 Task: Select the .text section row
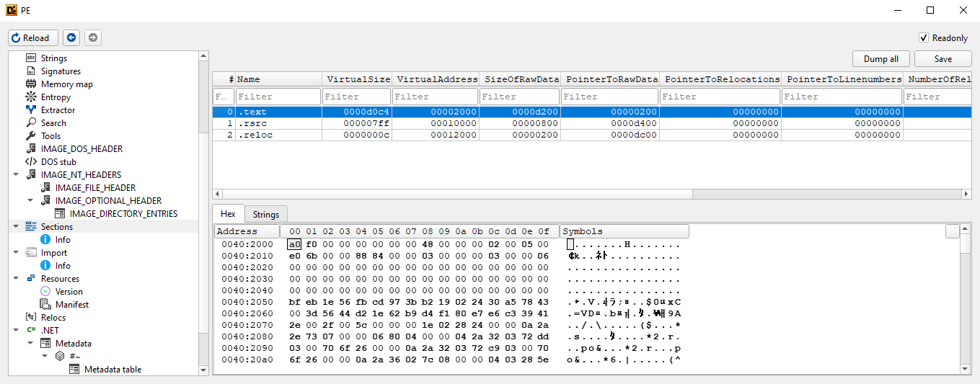[591, 112]
